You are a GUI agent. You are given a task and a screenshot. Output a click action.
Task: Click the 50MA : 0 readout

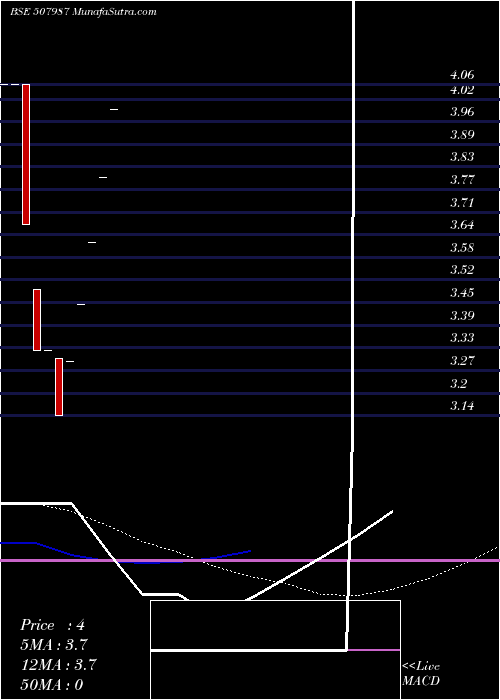52,685
